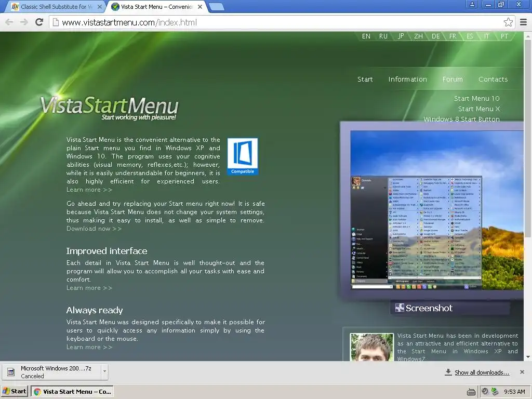Click the browser back arrow
Screen dimensions: 532x399
click(x=9, y=22)
